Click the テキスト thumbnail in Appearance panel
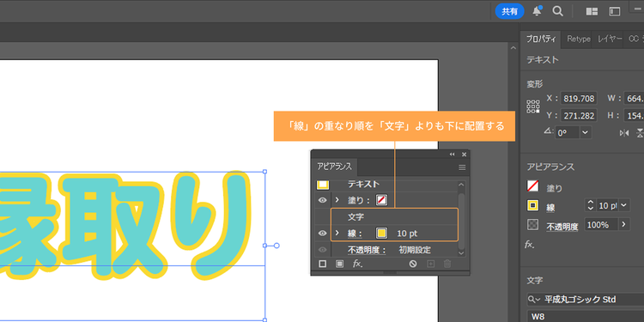The height and width of the screenshot is (322, 644). pos(322,185)
